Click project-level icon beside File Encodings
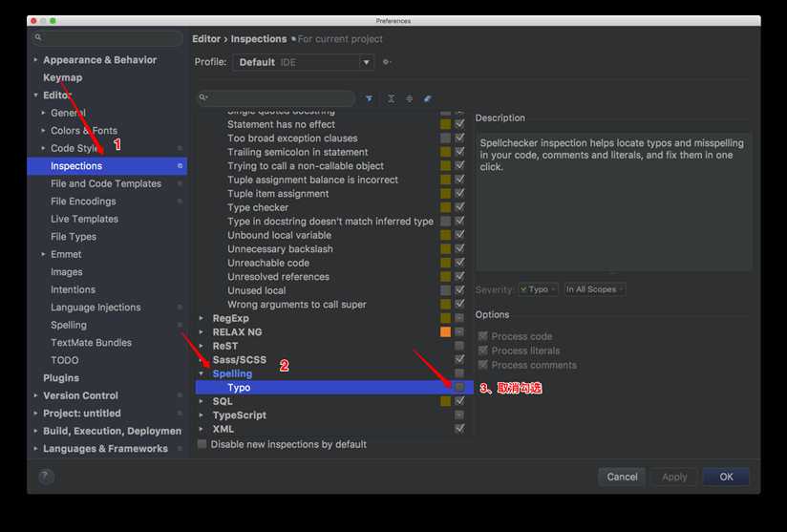 point(181,202)
